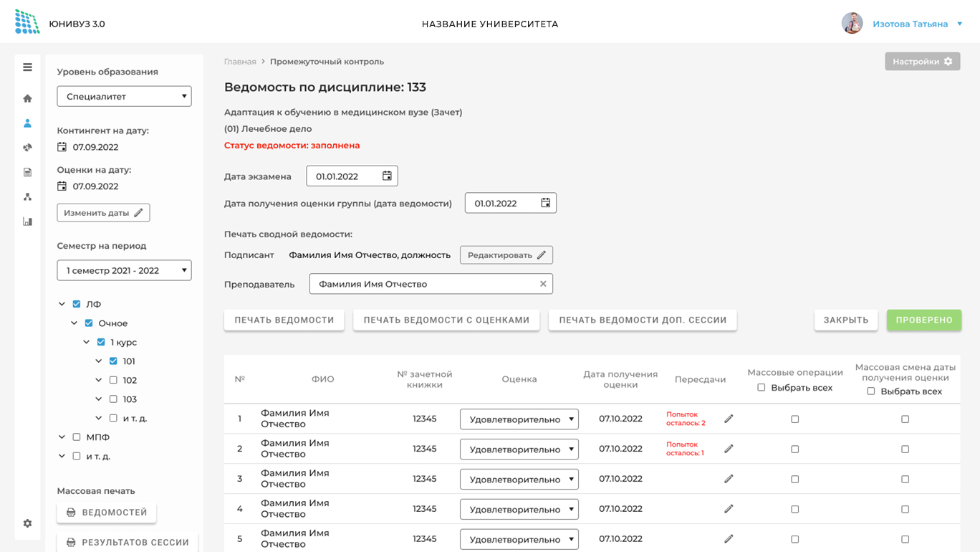980x552 pixels.
Task: Edit retakes with pencil icon in row 3
Action: 729,479
